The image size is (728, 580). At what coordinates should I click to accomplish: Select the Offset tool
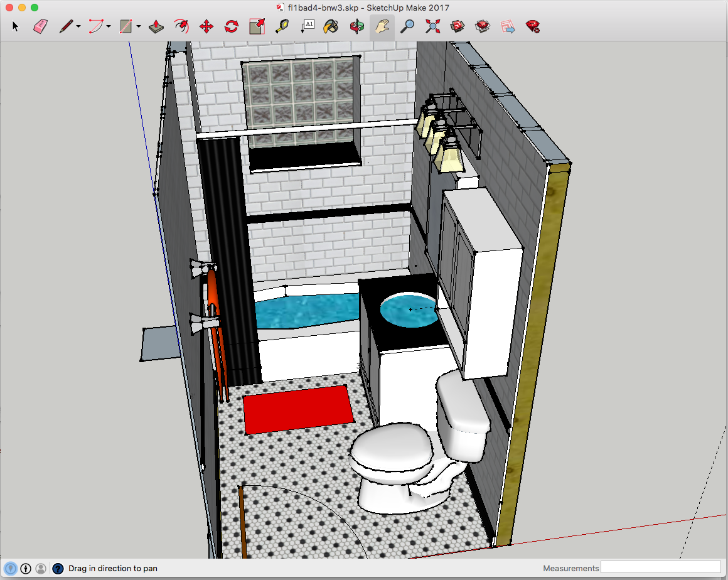click(181, 26)
